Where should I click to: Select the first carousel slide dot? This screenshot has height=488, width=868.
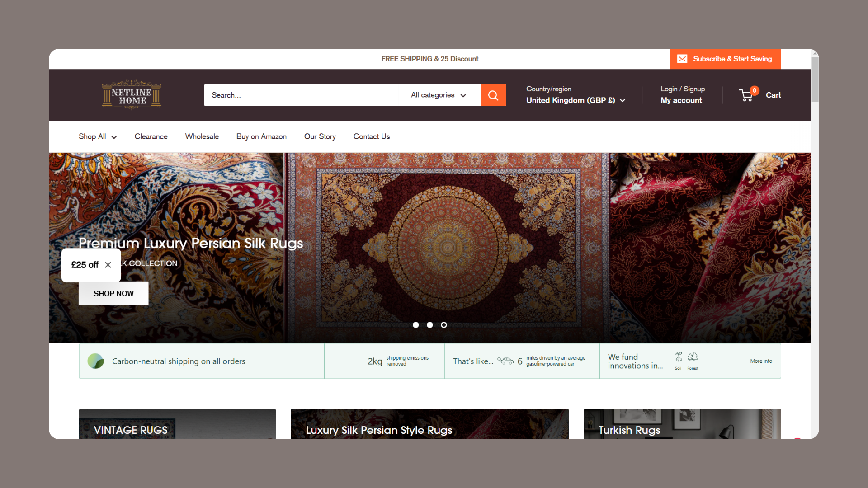(x=416, y=325)
